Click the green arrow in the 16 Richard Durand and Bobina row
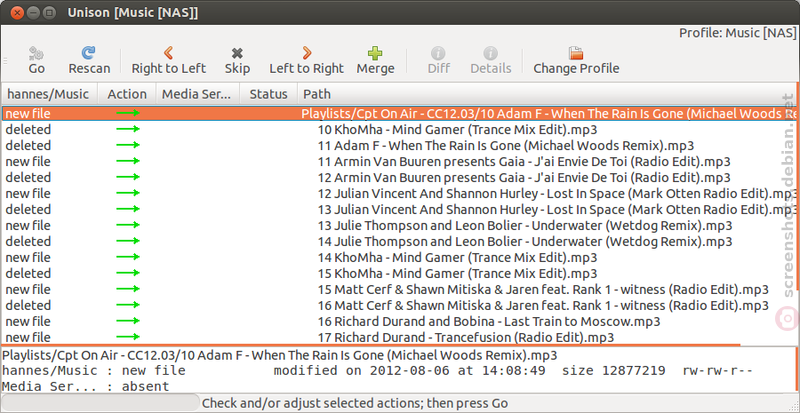 128,321
